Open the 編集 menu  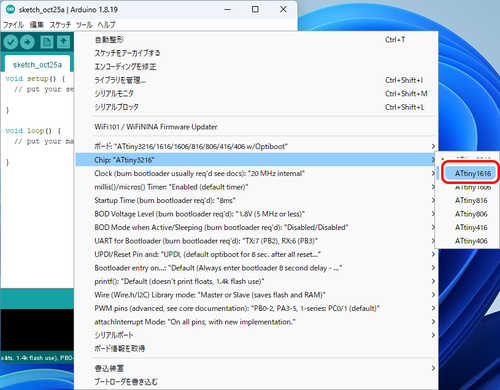tap(37, 25)
